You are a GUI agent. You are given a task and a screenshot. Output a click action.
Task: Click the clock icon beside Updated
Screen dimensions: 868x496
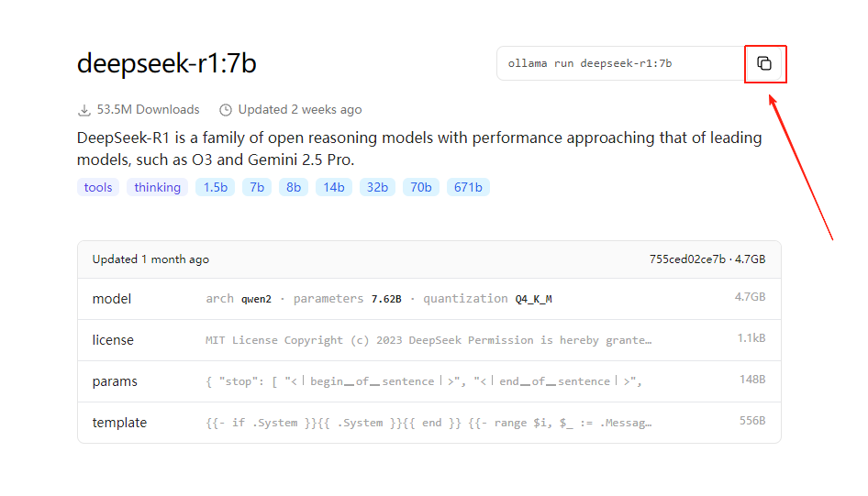coord(226,110)
